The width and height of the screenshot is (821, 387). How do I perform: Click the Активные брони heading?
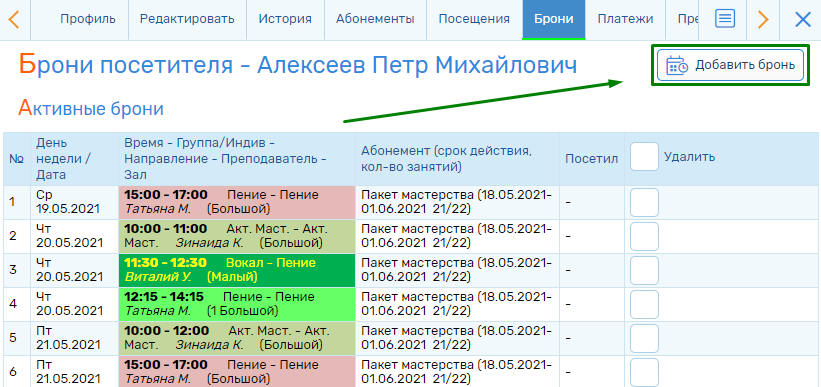tap(91, 108)
